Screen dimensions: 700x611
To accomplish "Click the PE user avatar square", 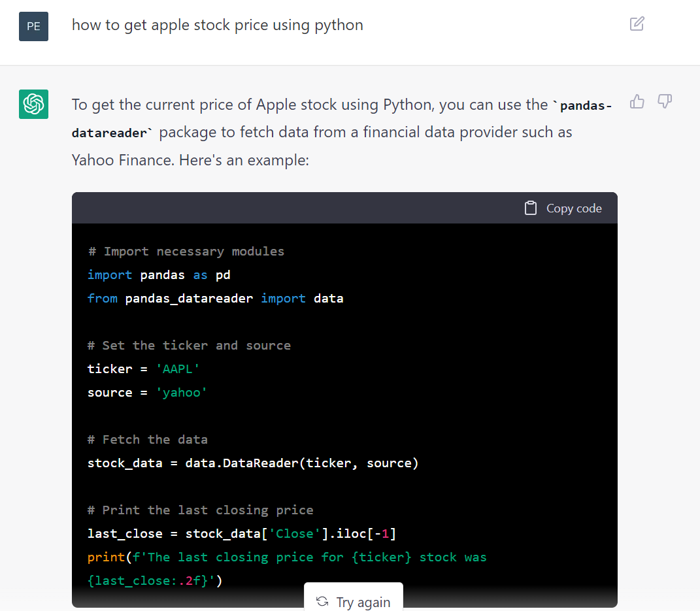I will pyautogui.click(x=33, y=26).
